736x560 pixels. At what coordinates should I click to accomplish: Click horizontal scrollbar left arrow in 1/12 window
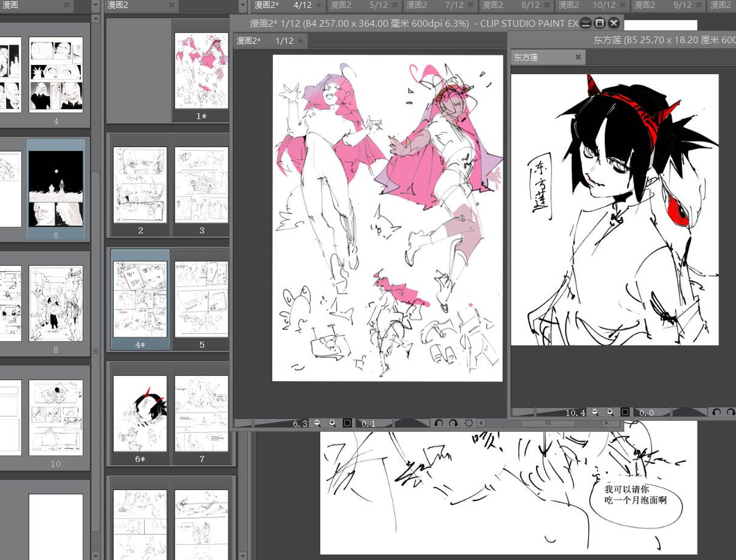(481, 423)
